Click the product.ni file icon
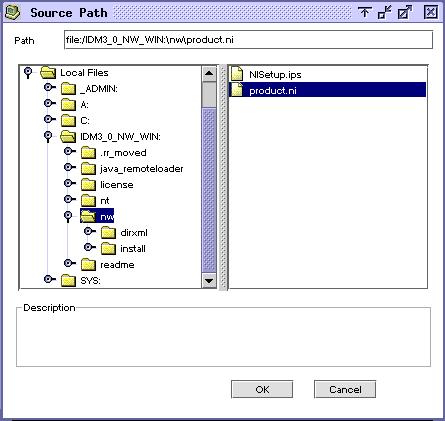This screenshot has height=421, width=445. pos(237,90)
